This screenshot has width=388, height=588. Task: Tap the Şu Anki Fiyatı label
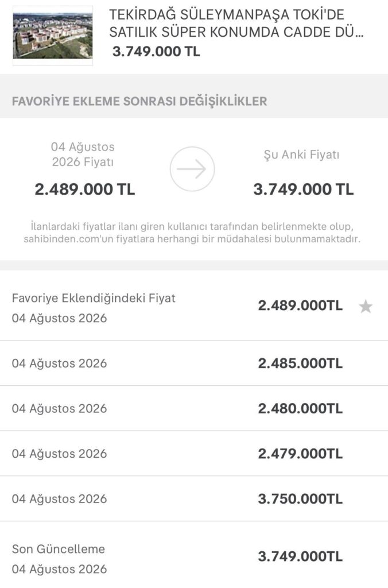coord(301,154)
